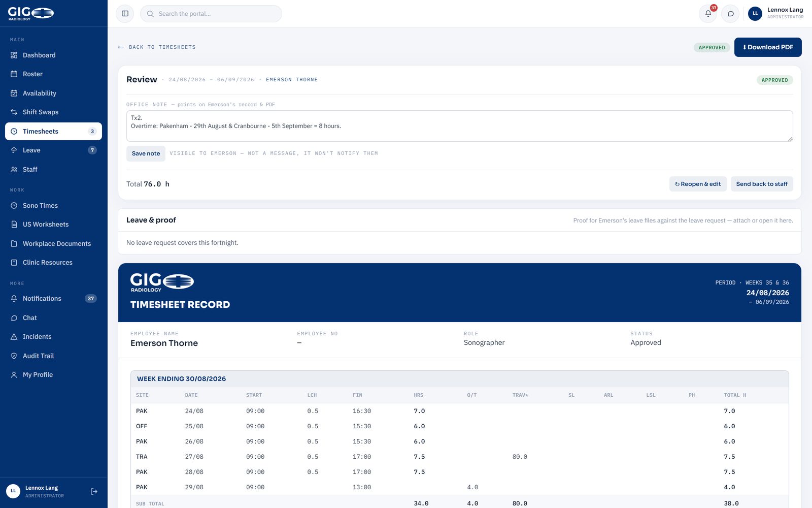This screenshot has width=812, height=508.
Task: Click the APPROVED badge beside Download PDF
Action: click(x=712, y=47)
